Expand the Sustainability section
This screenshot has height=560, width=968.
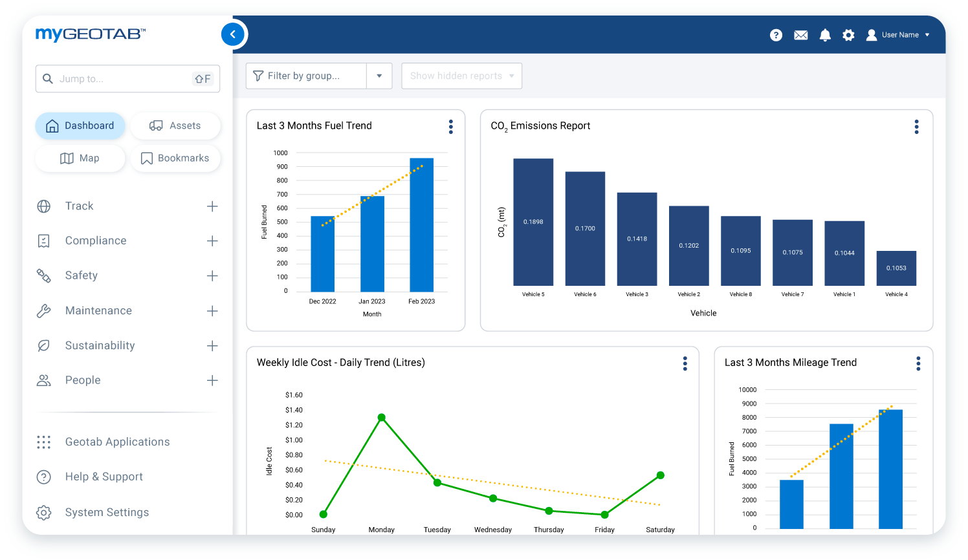(212, 346)
